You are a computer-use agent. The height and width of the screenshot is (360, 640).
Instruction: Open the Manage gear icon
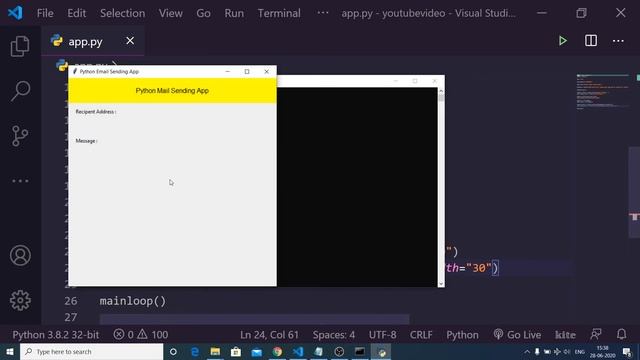tap(20, 300)
